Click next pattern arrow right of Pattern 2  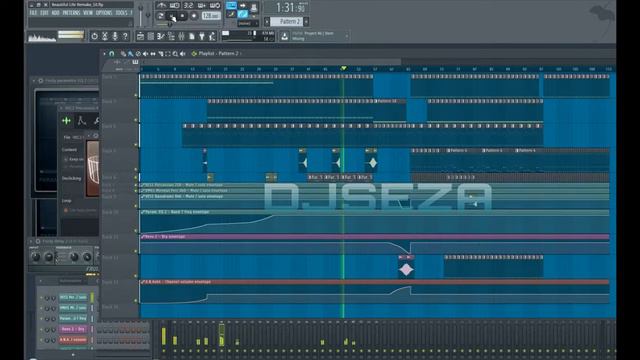click(x=306, y=21)
